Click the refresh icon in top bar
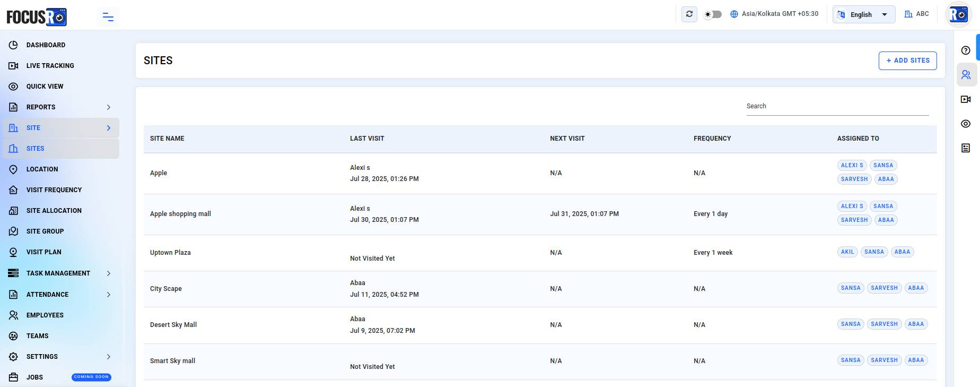 689,14
